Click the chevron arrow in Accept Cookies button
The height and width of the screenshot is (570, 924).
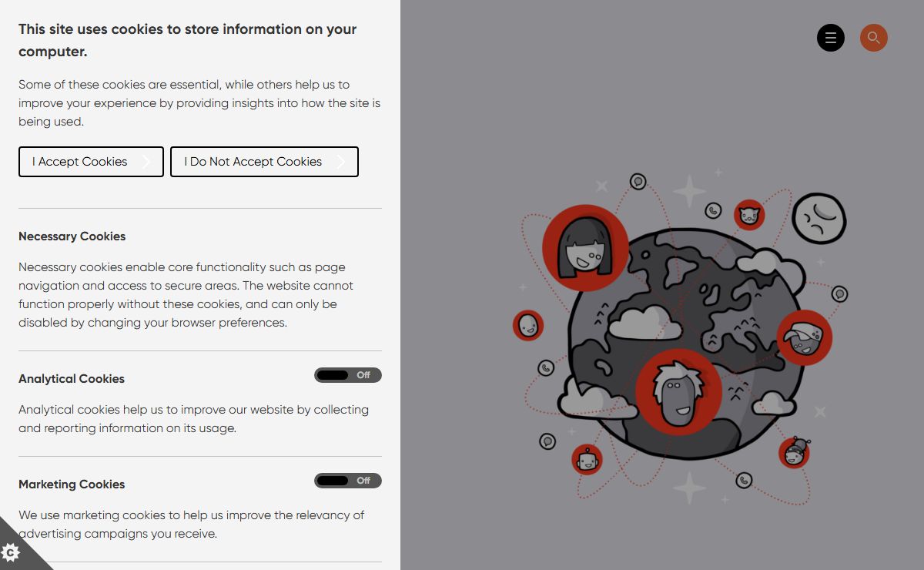click(x=146, y=162)
